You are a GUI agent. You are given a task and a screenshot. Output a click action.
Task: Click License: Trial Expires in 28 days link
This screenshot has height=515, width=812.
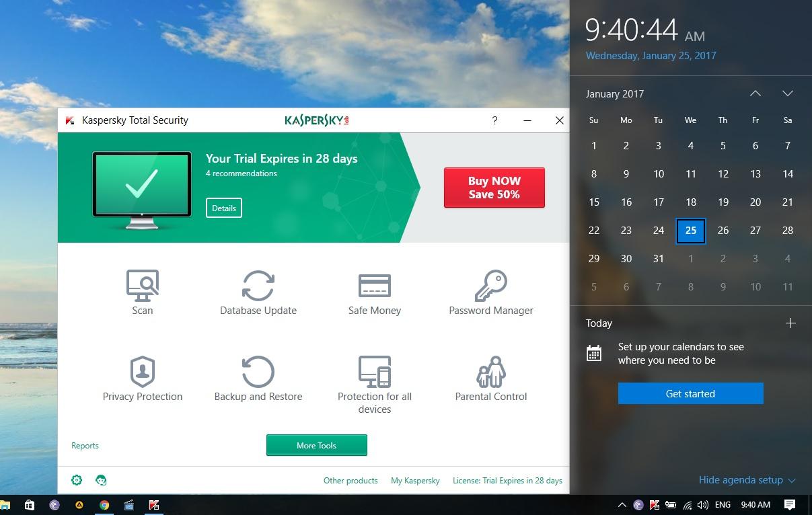[x=507, y=481]
